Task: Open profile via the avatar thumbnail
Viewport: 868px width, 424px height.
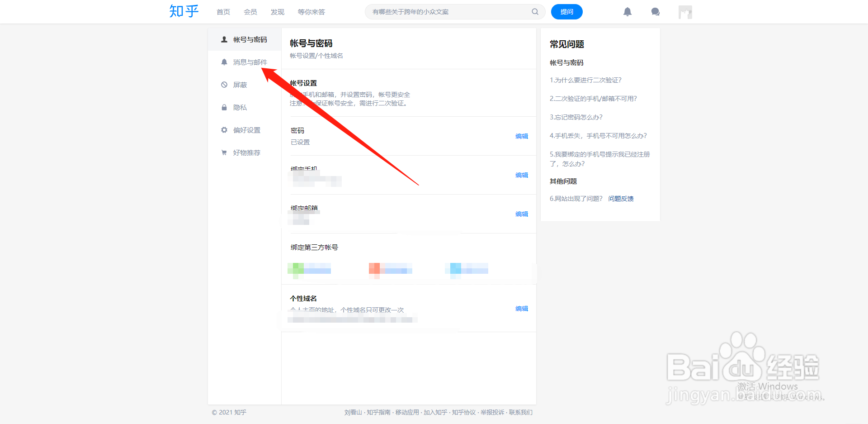Action: tap(685, 12)
